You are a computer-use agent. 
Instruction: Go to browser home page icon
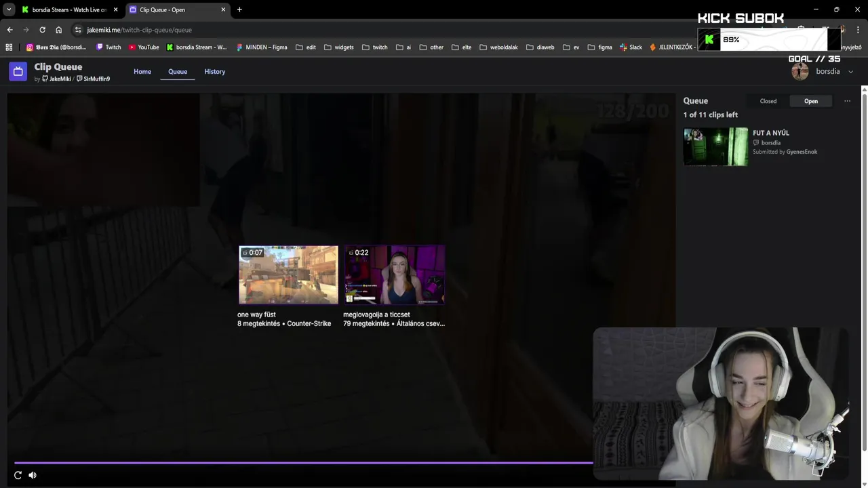(58, 30)
